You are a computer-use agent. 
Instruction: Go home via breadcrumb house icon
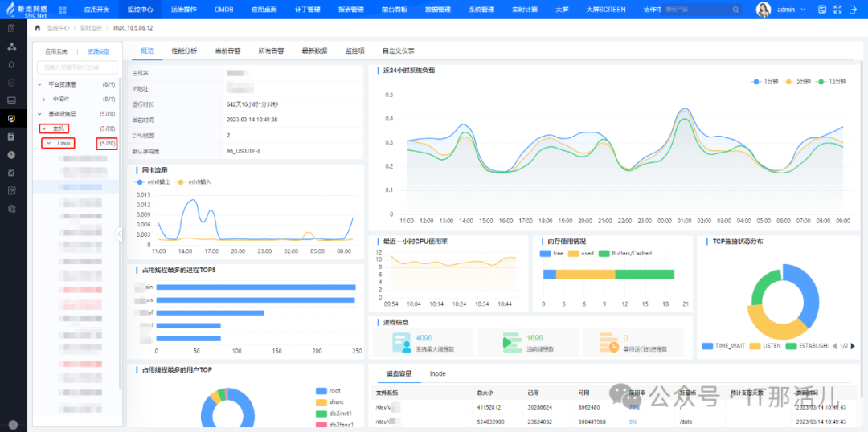click(x=38, y=27)
